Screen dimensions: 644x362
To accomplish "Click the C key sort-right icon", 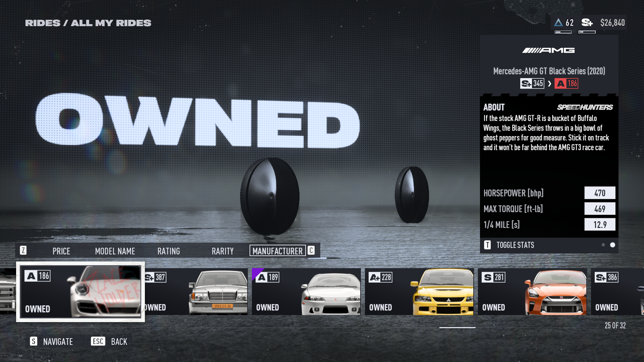I will [x=311, y=250].
